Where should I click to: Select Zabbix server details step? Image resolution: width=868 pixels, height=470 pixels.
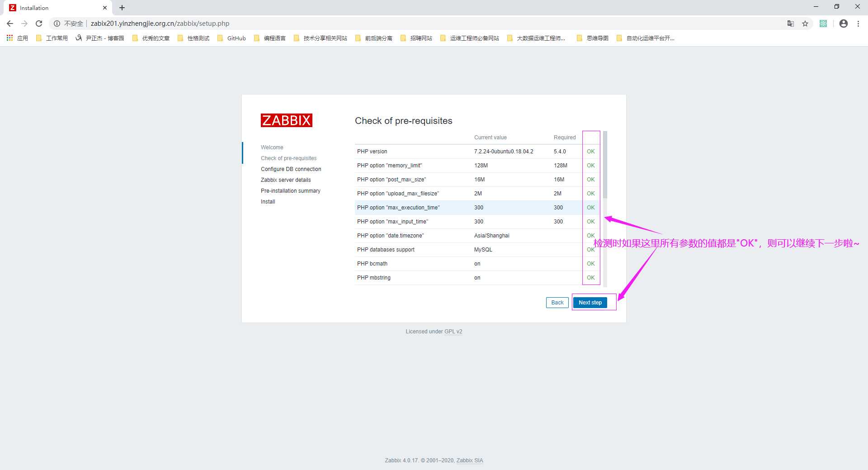pyautogui.click(x=286, y=180)
